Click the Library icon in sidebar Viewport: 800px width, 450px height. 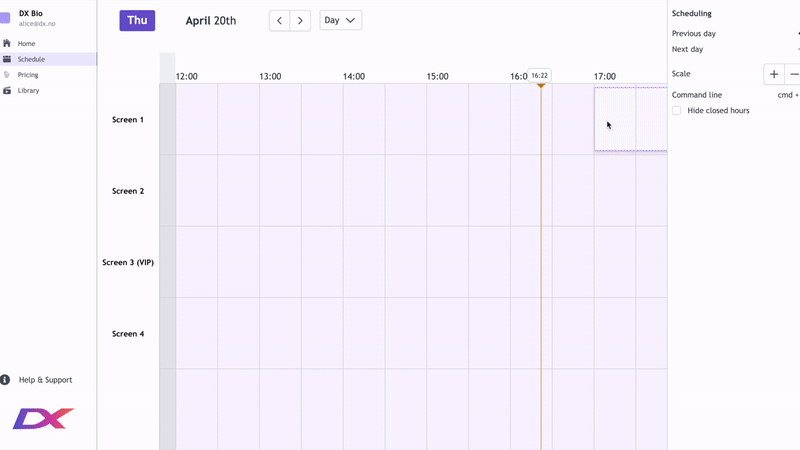(7, 91)
